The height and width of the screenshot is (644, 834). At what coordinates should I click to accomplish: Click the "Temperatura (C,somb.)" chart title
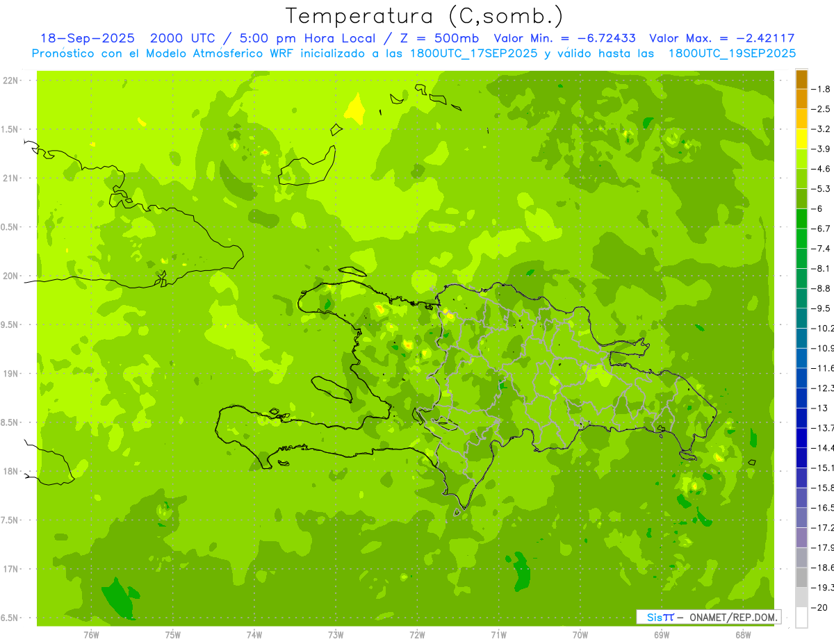[x=425, y=16]
